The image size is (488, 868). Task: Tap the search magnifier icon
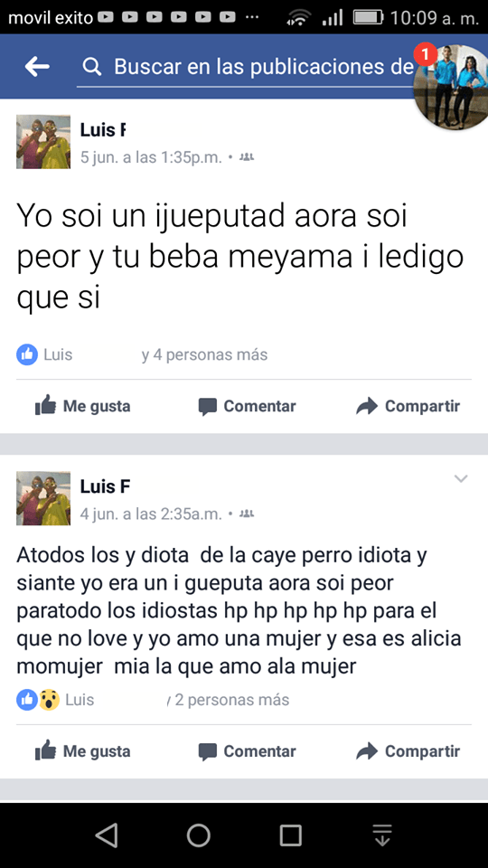coord(92,67)
